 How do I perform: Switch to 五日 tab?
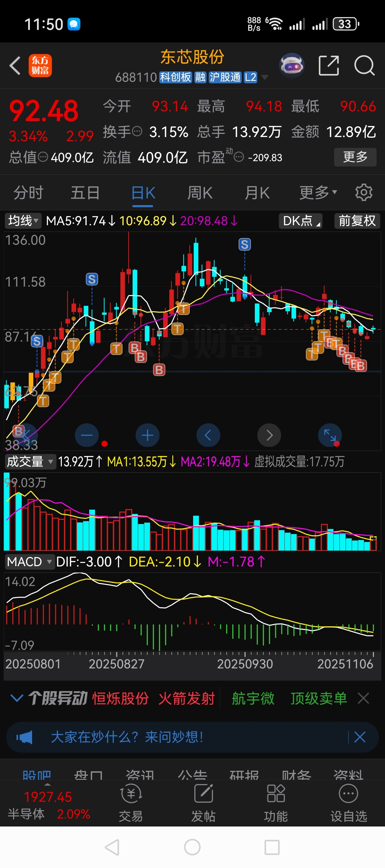pyautogui.click(x=85, y=193)
